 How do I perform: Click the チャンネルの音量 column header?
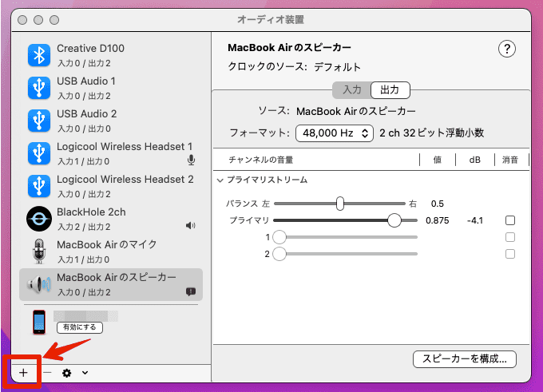pos(261,160)
